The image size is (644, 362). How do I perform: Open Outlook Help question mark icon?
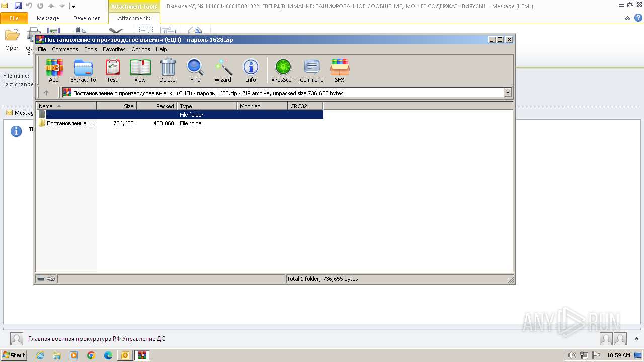click(638, 18)
